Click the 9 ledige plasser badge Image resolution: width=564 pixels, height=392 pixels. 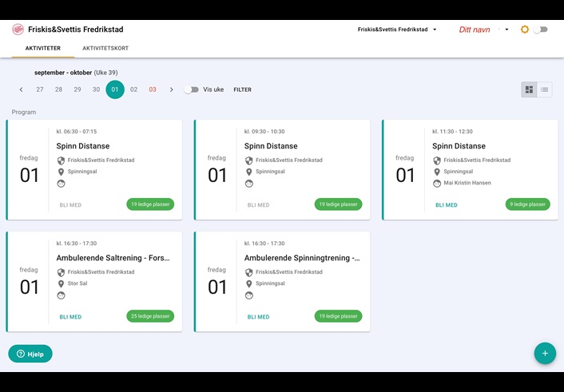528,204
